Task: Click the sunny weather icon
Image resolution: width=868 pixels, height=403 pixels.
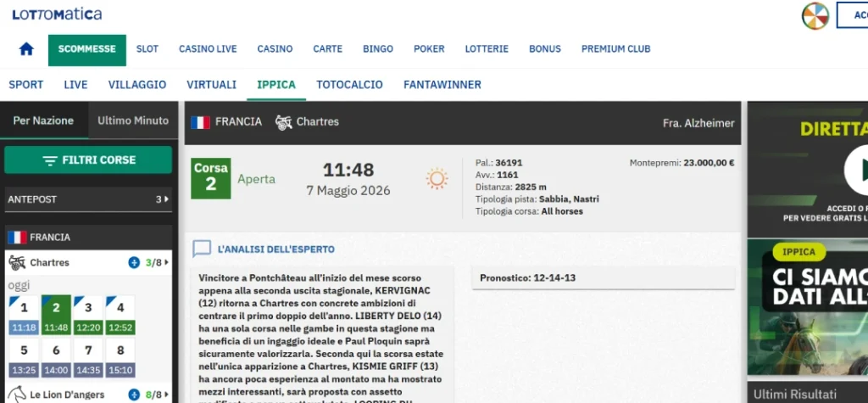Action: click(x=437, y=178)
